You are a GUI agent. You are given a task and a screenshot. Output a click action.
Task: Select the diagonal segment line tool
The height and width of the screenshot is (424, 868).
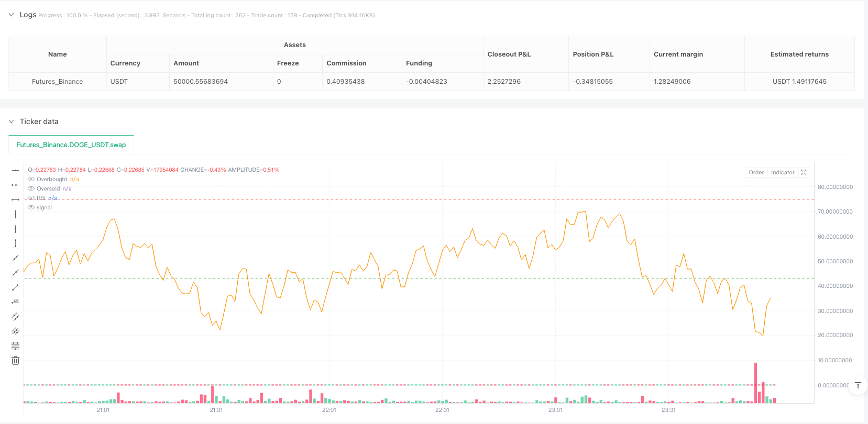point(15,287)
